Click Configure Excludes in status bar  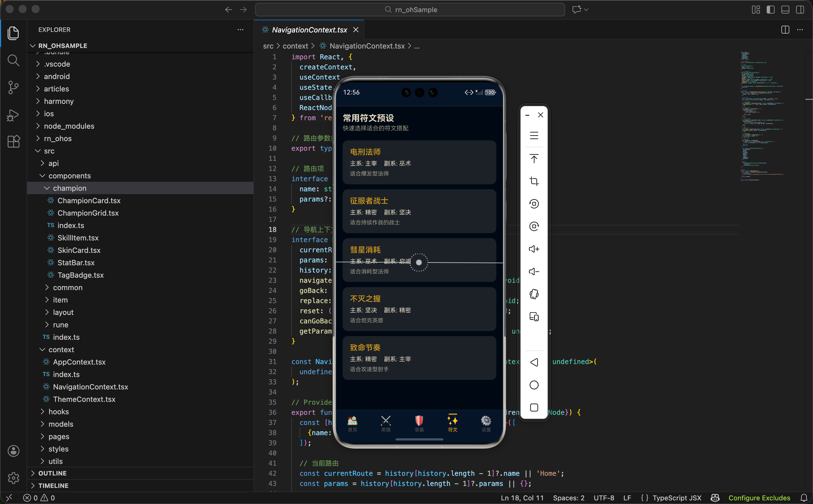coord(759,498)
